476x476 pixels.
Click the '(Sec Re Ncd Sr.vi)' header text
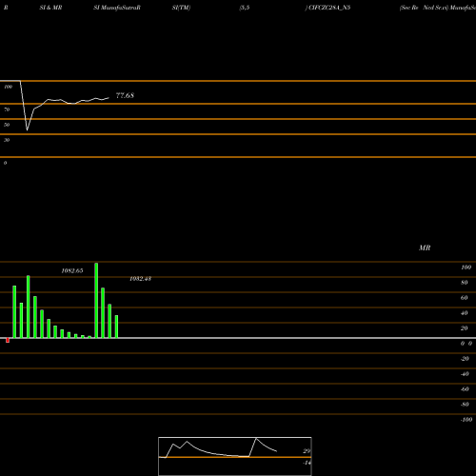point(424,8)
